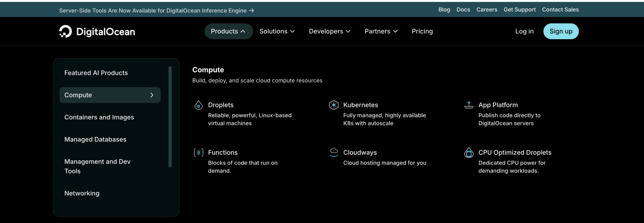Click the App Platform ship icon
644x223 pixels.
click(469, 105)
